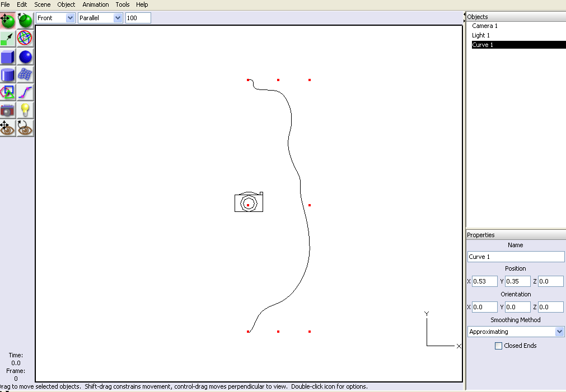Click the Position X value field

484,281
